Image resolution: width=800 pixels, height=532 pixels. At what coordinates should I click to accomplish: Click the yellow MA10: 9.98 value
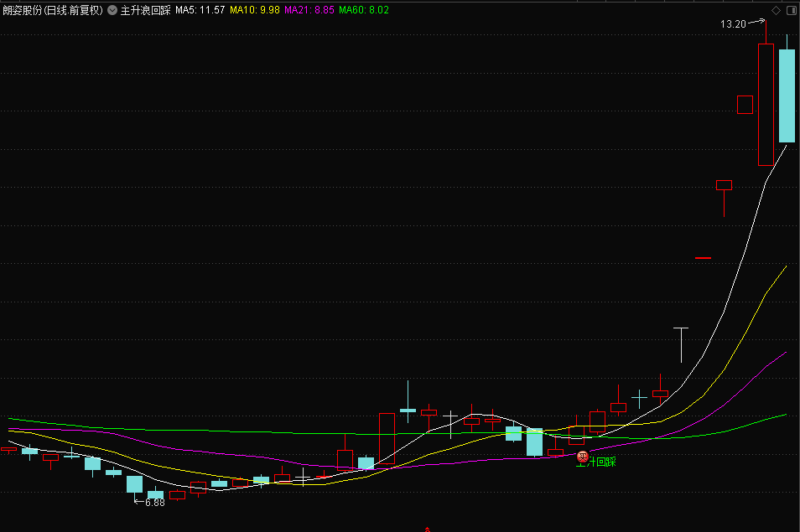pyautogui.click(x=255, y=10)
